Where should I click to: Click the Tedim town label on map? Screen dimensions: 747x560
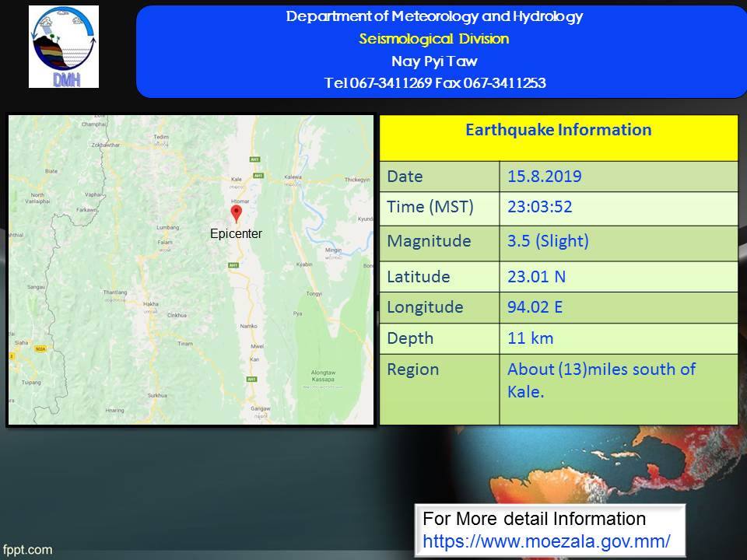pyautogui.click(x=161, y=137)
